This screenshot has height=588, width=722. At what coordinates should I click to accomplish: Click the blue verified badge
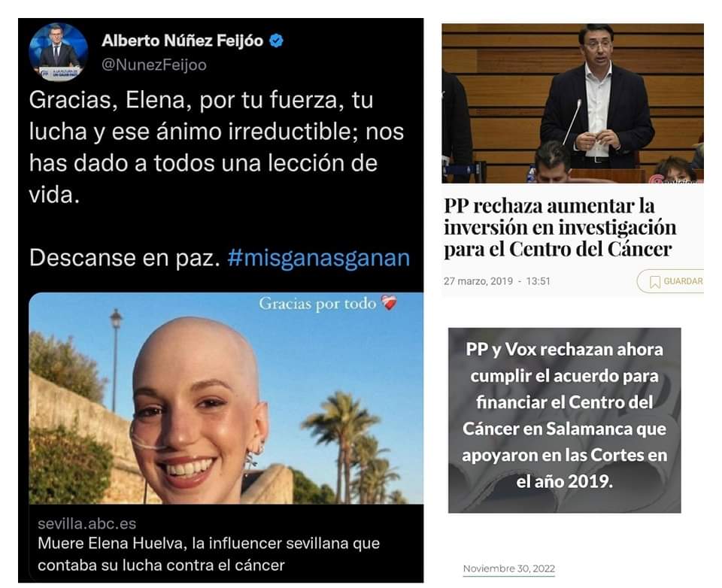pos(276,41)
